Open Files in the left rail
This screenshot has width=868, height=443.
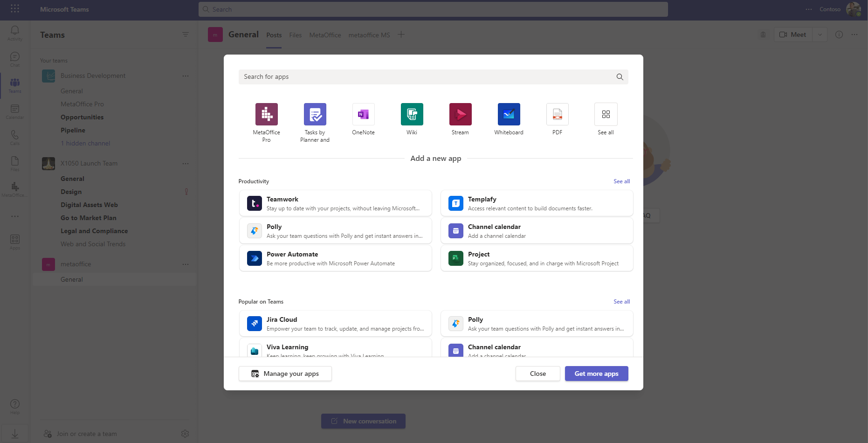(x=15, y=164)
